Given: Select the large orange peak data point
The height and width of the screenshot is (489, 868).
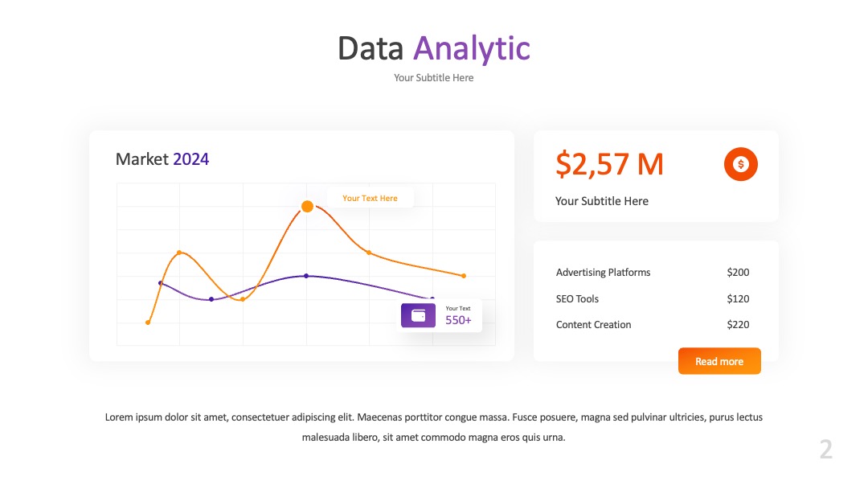Looking at the screenshot, I should coord(307,207).
